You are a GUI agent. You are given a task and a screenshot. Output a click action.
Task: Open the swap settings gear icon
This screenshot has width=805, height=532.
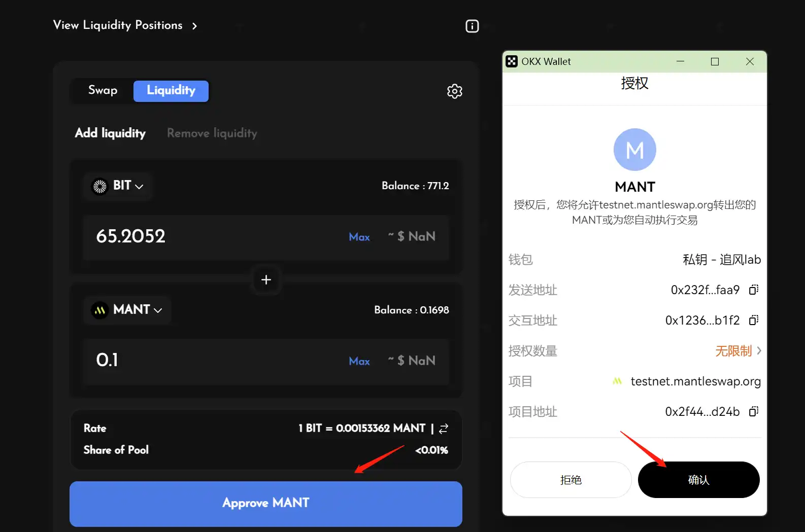(x=454, y=91)
